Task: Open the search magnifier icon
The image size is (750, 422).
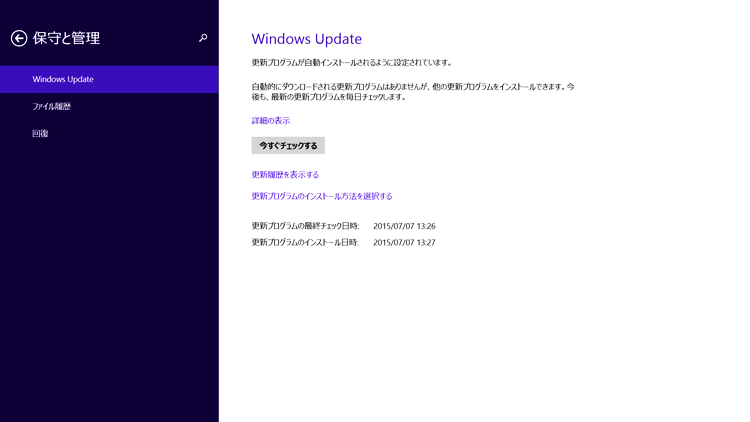Action: (203, 38)
